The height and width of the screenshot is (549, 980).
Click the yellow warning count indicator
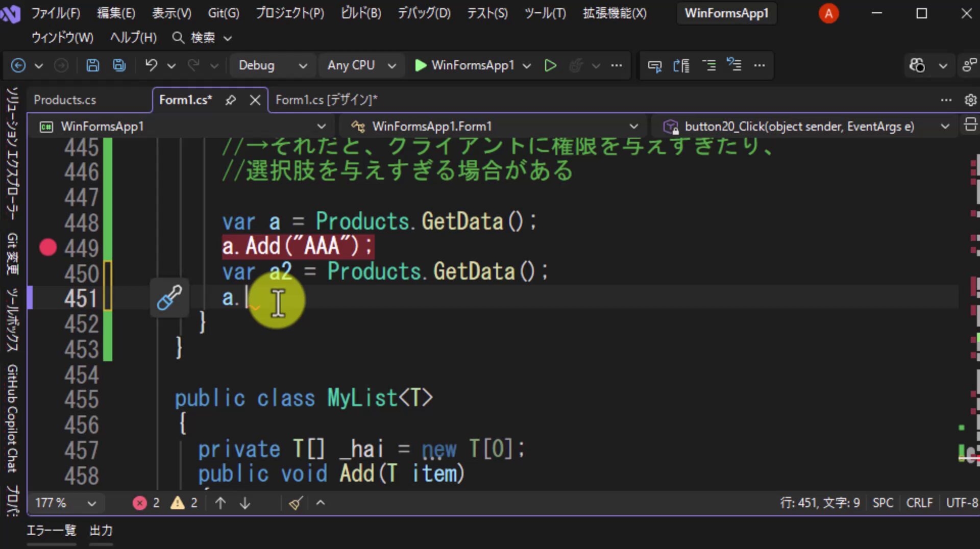(x=184, y=503)
